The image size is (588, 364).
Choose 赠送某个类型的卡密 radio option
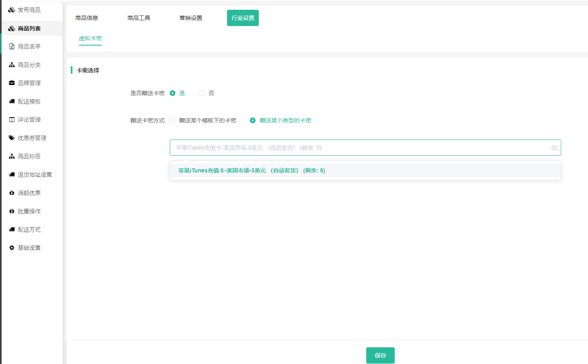(x=253, y=120)
